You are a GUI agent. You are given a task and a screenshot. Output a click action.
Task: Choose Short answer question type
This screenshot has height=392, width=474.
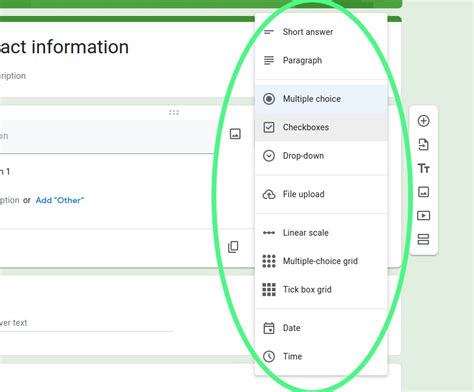click(321, 32)
